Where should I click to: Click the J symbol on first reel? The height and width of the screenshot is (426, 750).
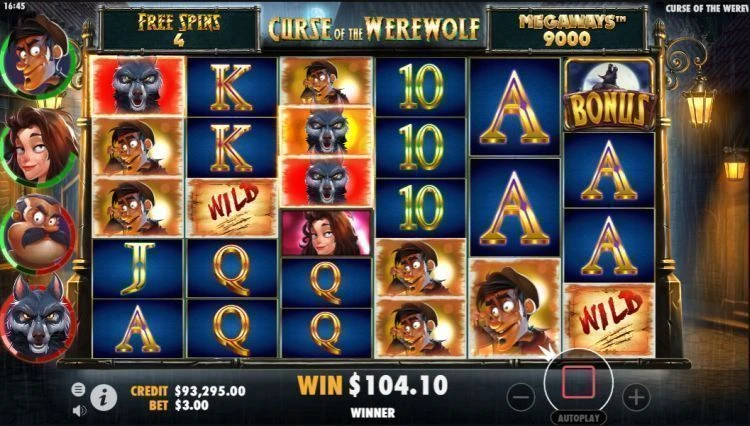point(138,268)
